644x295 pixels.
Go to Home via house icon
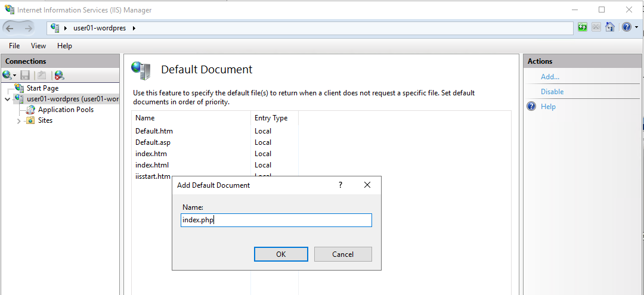pyautogui.click(x=610, y=27)
